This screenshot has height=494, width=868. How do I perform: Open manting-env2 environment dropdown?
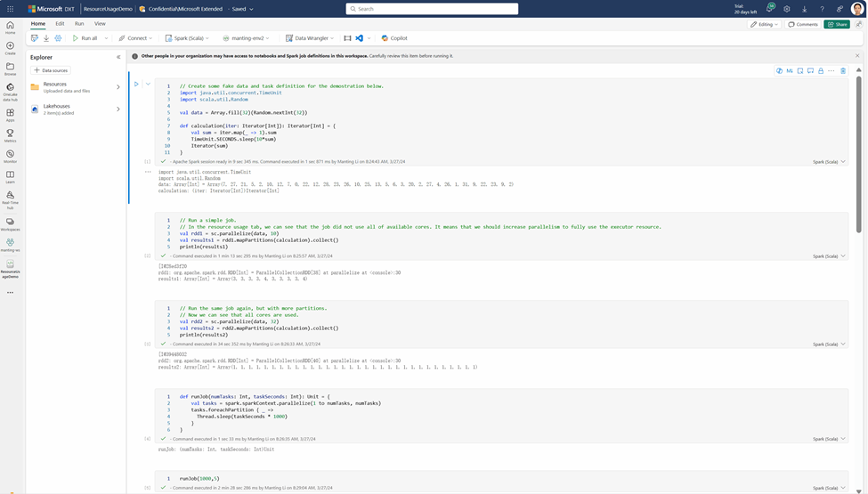246,38
